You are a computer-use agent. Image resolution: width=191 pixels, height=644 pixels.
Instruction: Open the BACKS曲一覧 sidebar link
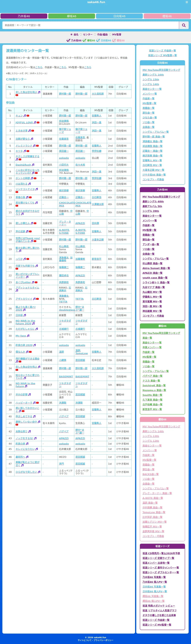[151, 474]
